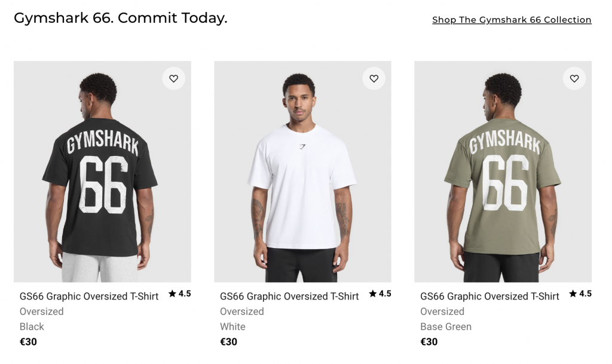Click the €30 price under the White t-shirt
The height and width of the screenshot is (364, 612).
tap(229, 341)
